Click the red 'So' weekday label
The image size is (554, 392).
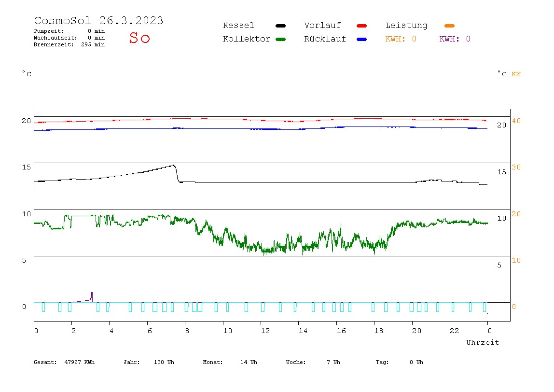pos(139,38)
